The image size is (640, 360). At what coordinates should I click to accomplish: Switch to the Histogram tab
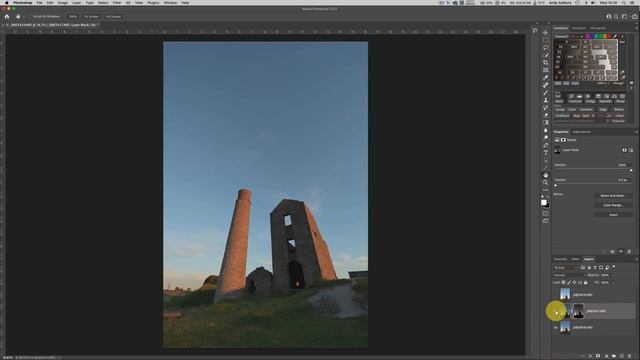click(598, 28)
